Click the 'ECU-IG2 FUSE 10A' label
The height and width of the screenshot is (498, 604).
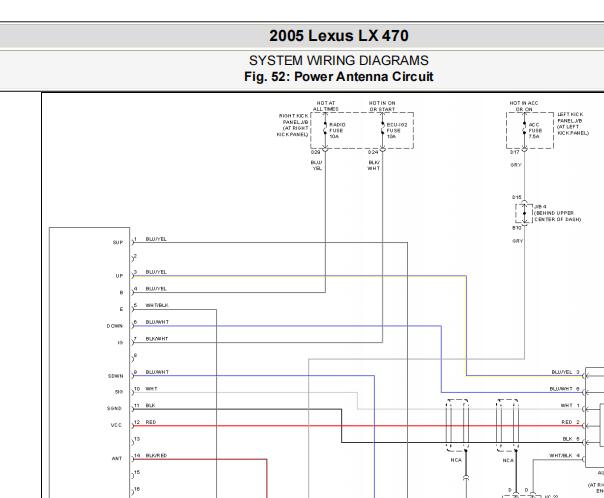396,131
